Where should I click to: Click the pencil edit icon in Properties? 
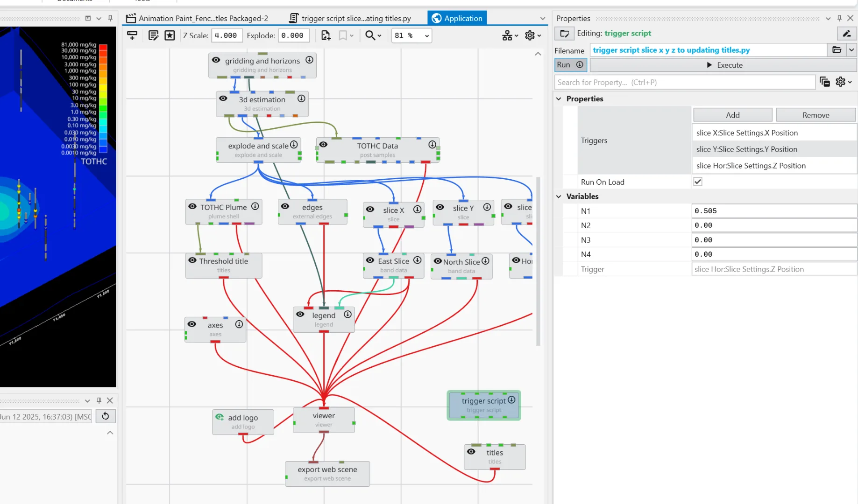pos(847,34)
